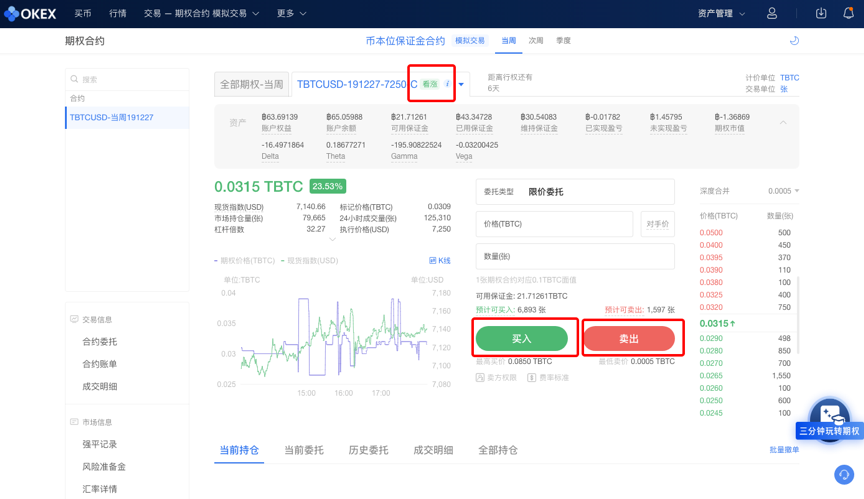Open the K线 chart icon link

point(440,261)
